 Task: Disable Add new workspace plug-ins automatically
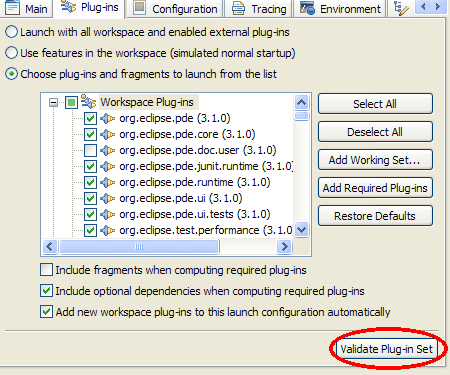(46, 312)
